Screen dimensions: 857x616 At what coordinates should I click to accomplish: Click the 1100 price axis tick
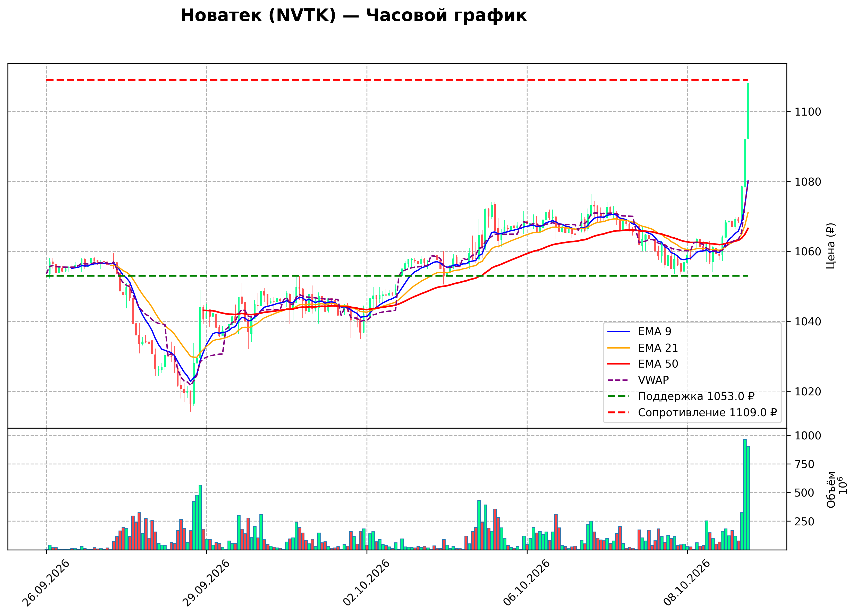tap(808, 112)
